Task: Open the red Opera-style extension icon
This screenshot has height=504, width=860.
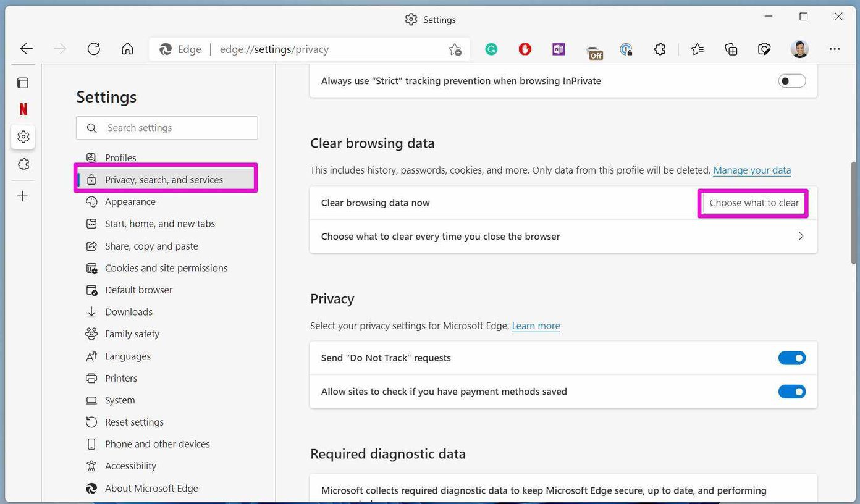Action: 525,49
